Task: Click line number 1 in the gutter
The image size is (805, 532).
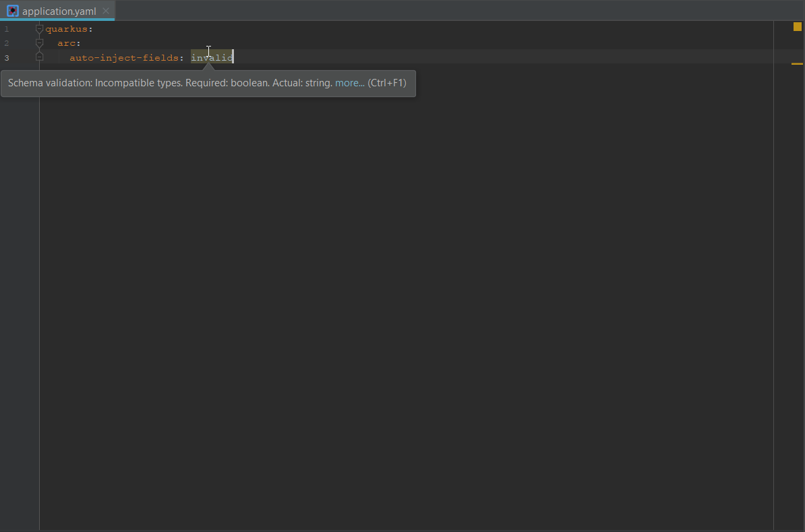Action: click(7, 28)
